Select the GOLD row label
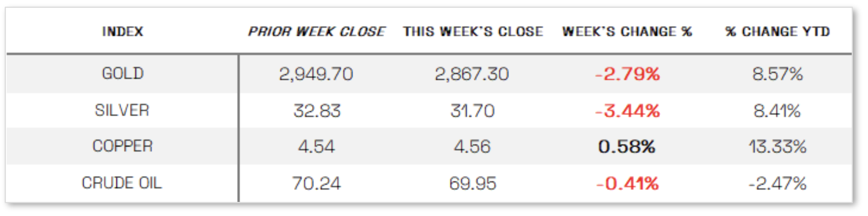This screenshot has height=216, width=868. pos(123,73)
